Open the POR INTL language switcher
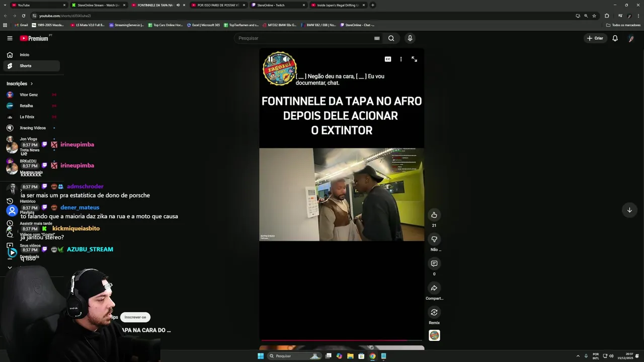Screen dimensions: 644x362 coord(596,356)
